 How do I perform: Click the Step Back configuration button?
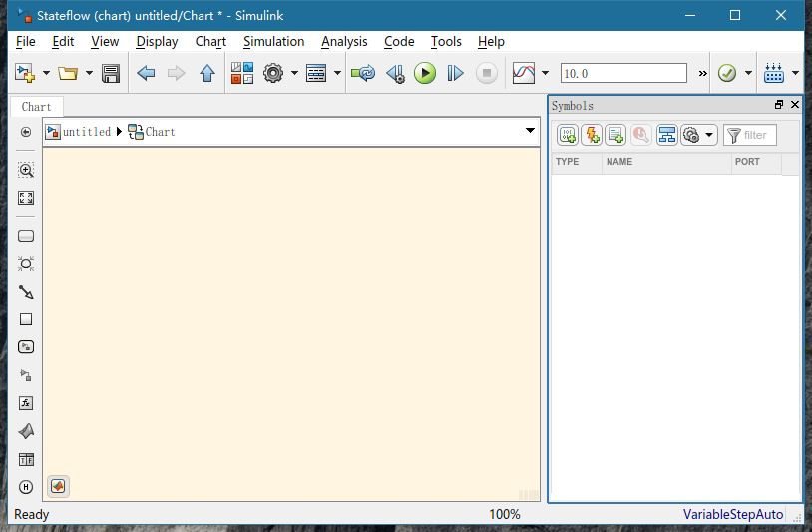pyautogui.click(x=396, y=73)
